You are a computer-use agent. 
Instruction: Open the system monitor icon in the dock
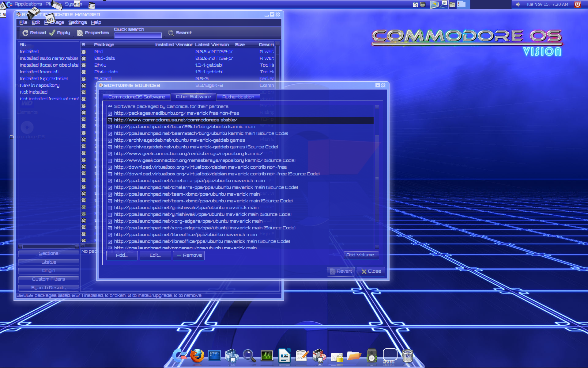pyautogui.click(x=266, y=356)
